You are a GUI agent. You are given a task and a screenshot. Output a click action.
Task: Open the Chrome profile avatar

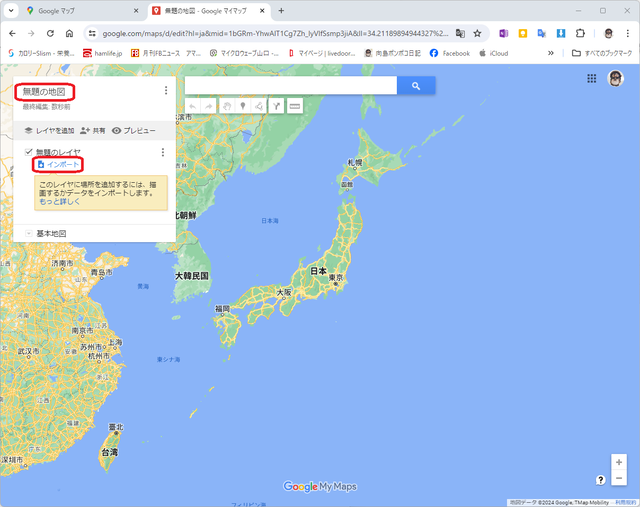(x=608, y=33)
